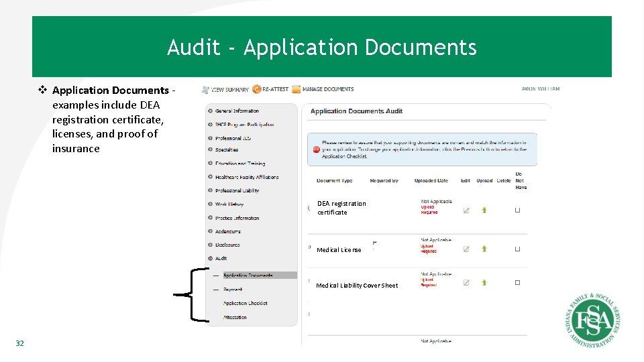Viewport: 644px width, 362px height.
Task: Click the Uploaded Date column header
Action: 431,180
